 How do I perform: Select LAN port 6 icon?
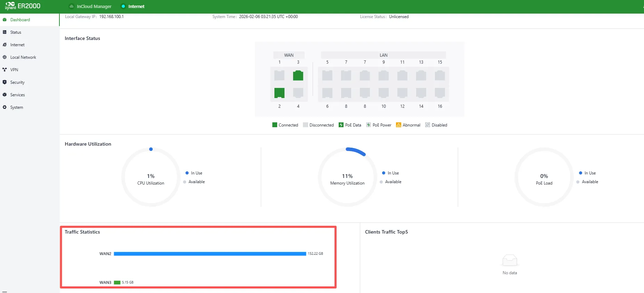click(327, 93)
